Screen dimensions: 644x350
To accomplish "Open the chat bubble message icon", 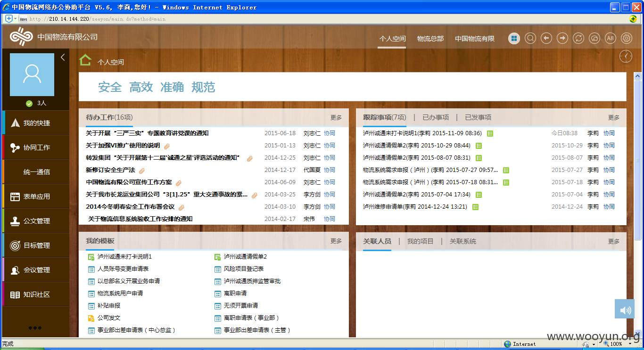I will tap(594, 38).
